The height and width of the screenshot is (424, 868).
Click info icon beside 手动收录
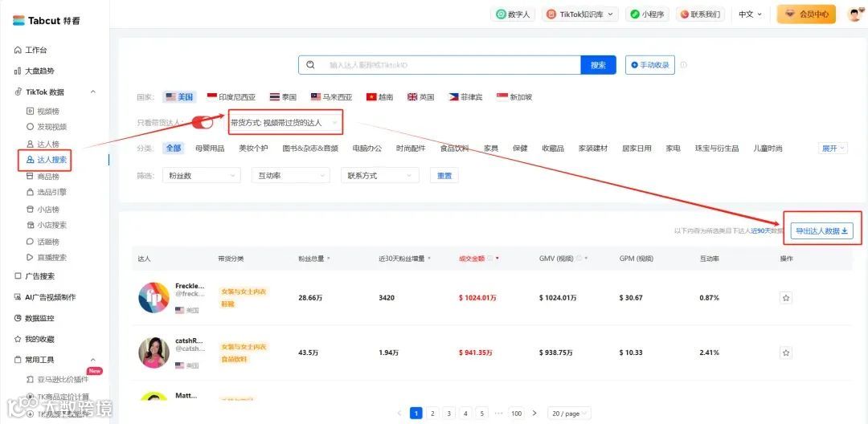pos(684,65)
